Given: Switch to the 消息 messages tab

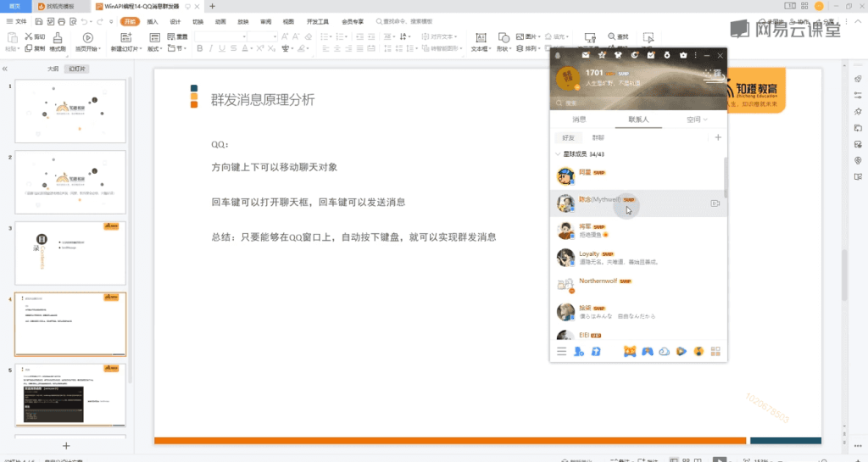Looking at the screenshot, I should [x=579, y=120].
